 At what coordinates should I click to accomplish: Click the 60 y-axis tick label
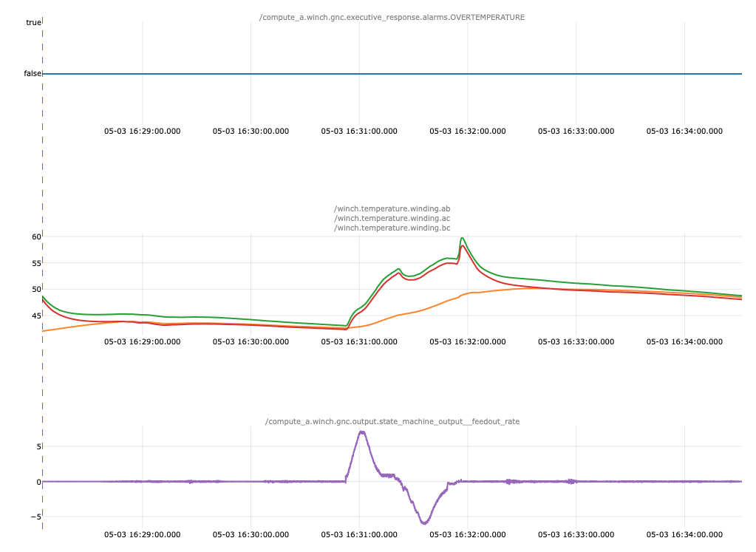click(x=37, y=236)
